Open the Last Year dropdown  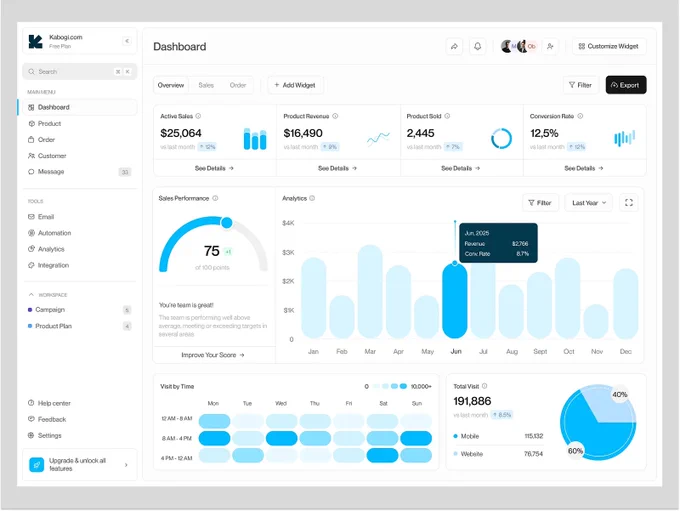[588, 203]
